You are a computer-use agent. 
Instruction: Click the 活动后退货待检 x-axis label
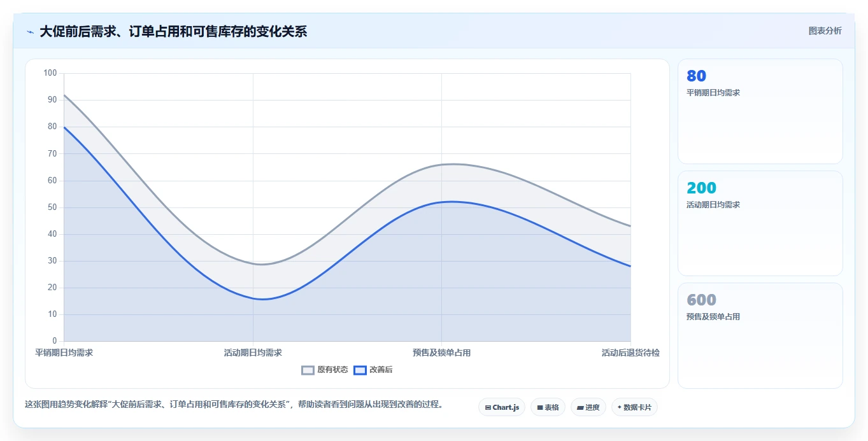[x=630, y=353]
